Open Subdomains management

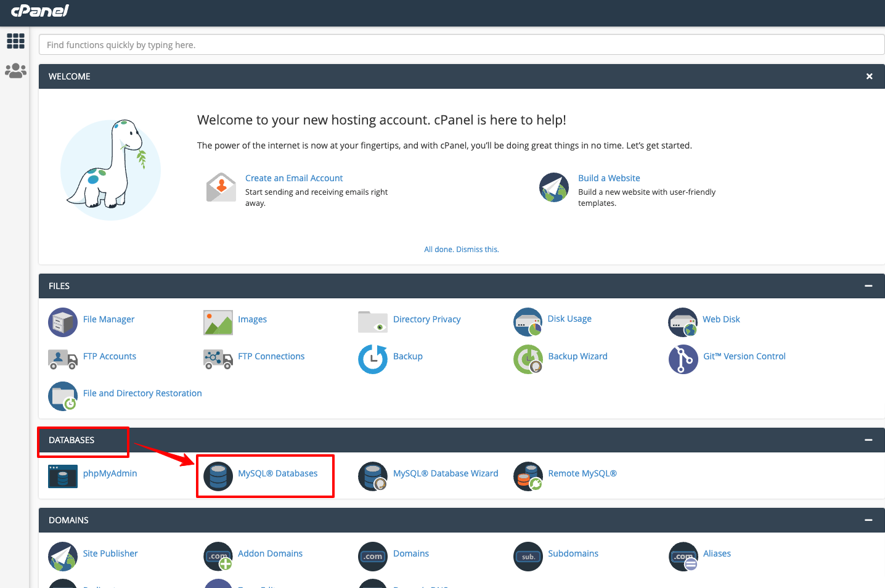tap(573, 553)
